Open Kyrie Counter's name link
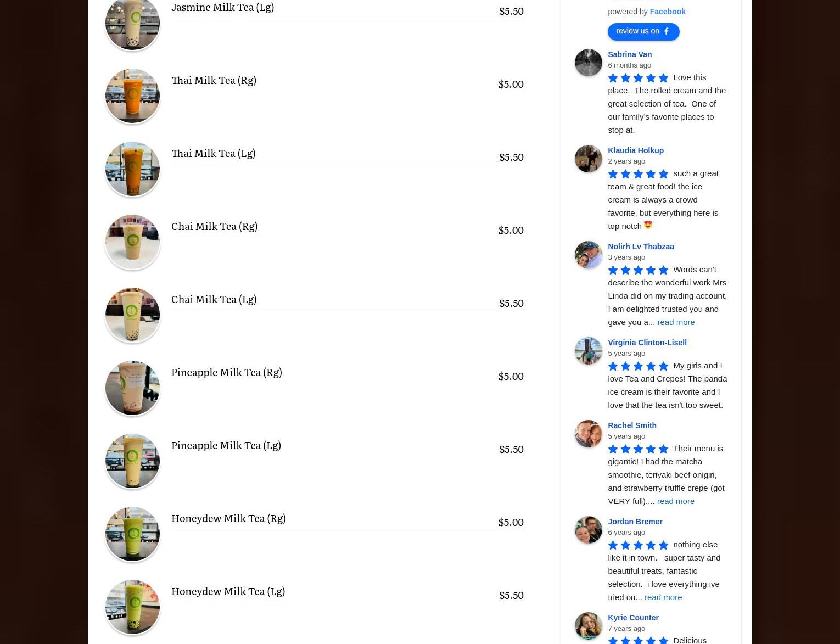Screen dimensions: 840x644 coord(633,618)
